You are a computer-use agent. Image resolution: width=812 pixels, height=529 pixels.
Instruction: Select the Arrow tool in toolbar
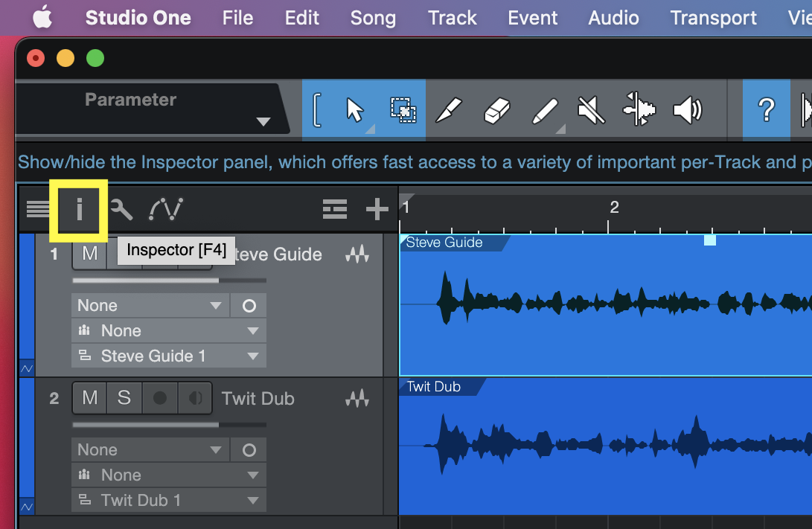tap(354, 111)
